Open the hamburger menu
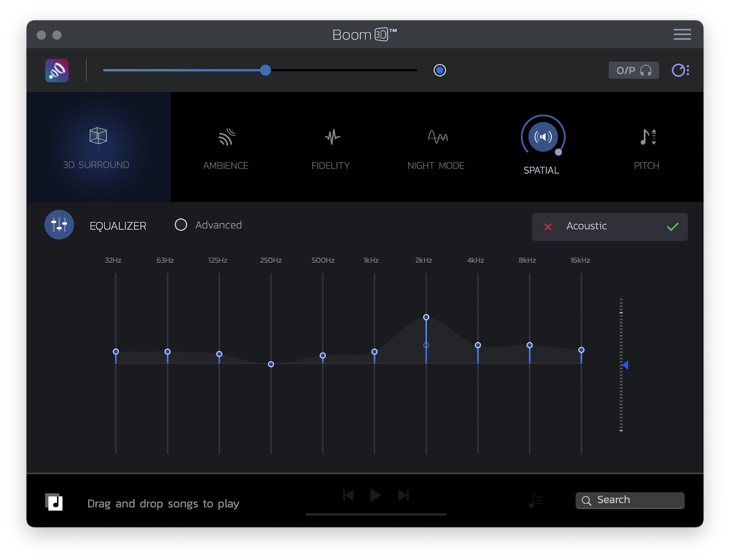 [x=682, y=35]
